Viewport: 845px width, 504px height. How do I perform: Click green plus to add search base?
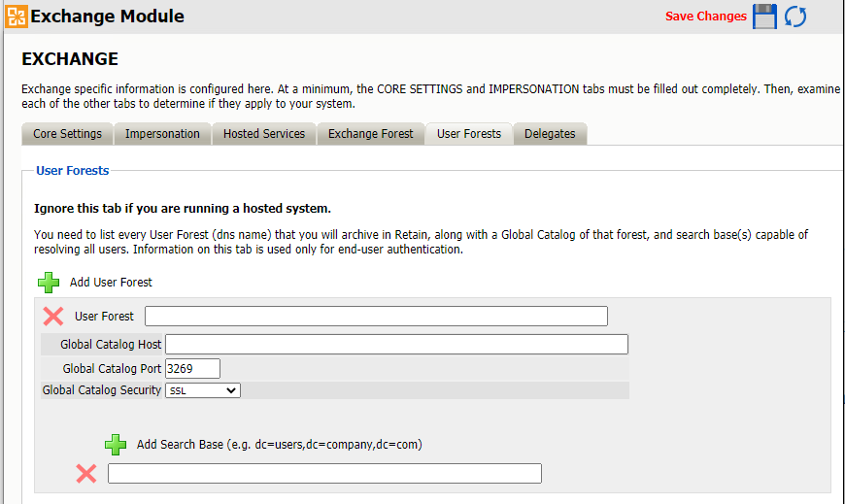(116, 445)
